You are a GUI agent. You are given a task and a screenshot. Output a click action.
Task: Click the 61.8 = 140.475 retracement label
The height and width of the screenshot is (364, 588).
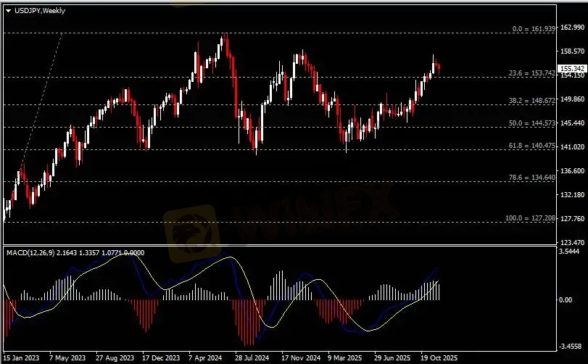[x=532, y=146]
